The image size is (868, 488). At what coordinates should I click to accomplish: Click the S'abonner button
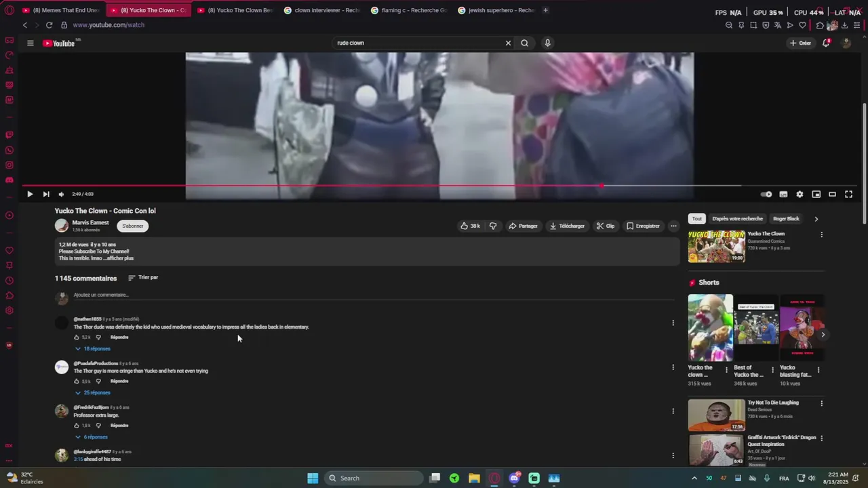(x=132, y=226)
